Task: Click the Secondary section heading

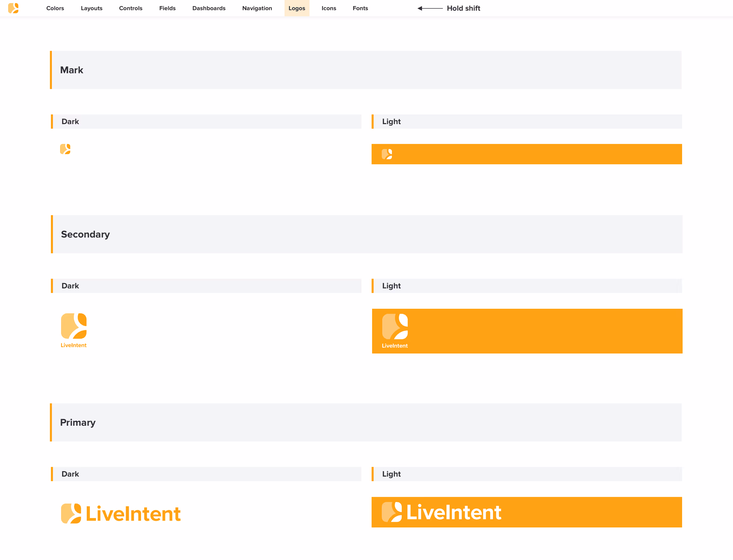Action: tap(86, 234)
